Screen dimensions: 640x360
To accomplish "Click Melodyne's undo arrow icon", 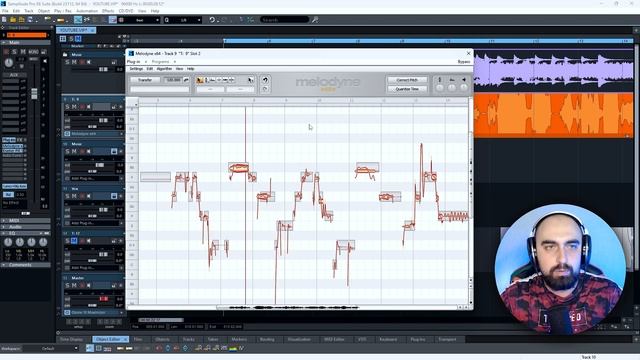I will pos(265,80).
